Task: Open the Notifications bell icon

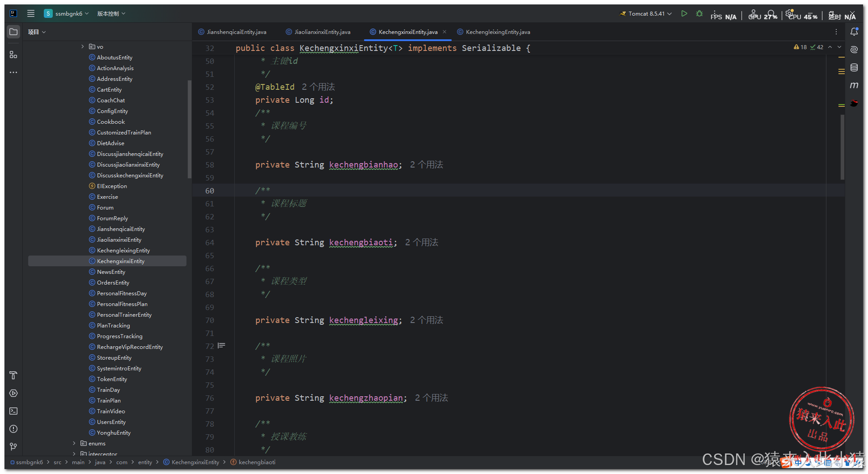Action: point(854,32)
